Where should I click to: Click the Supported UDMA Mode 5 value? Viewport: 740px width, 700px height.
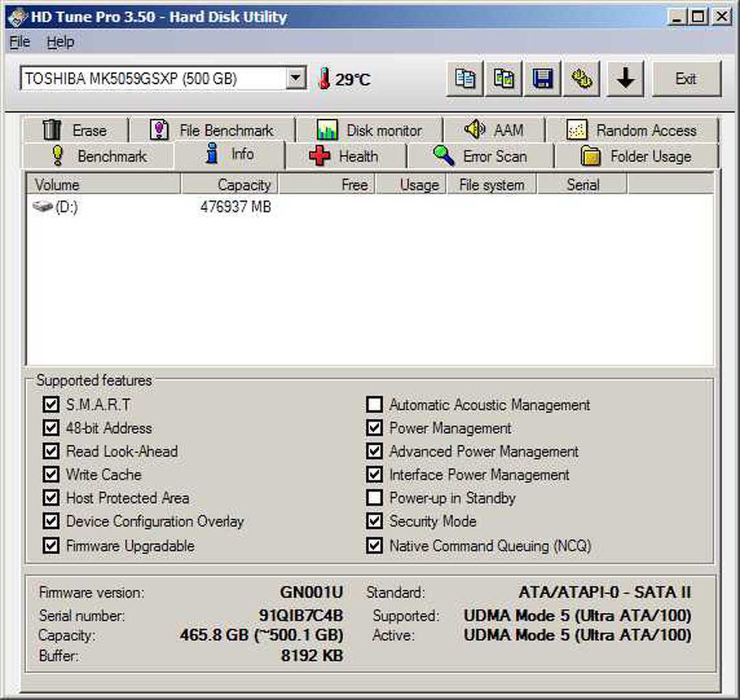click(578, 615)
